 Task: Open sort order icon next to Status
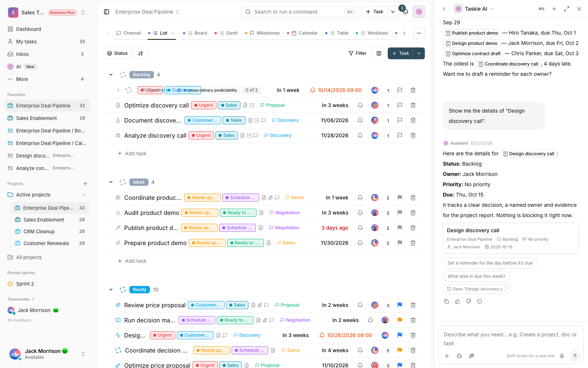(x=140, y=53)
